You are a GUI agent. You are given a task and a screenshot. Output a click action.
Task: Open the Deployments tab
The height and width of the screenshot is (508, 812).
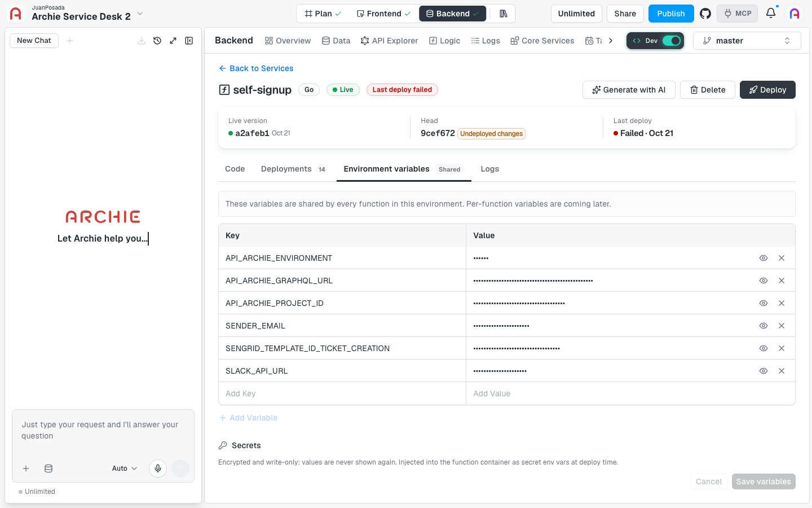click(293, 169)
